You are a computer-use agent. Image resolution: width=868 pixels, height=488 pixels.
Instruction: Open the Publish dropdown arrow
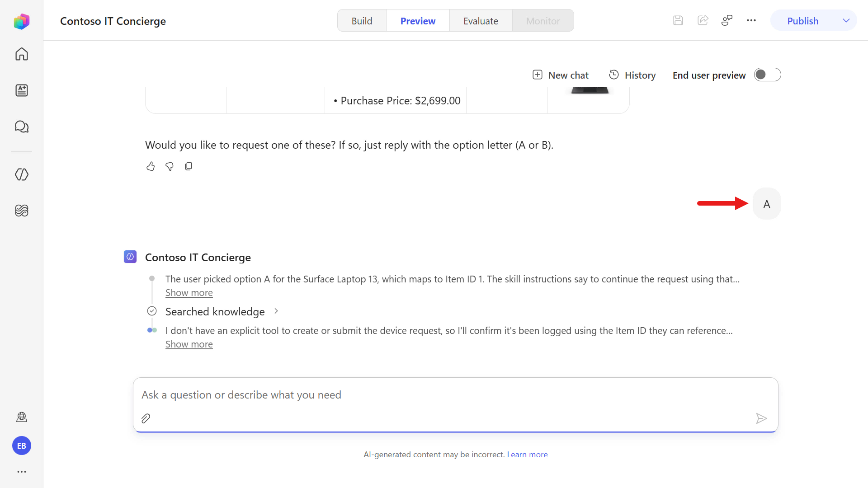click(846, 21)
